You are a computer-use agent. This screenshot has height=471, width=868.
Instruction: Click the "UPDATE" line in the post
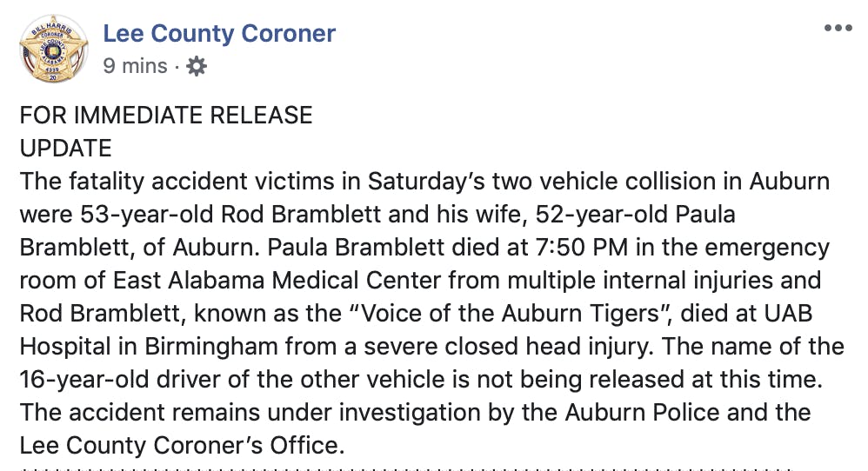click(x=66, y=148)
